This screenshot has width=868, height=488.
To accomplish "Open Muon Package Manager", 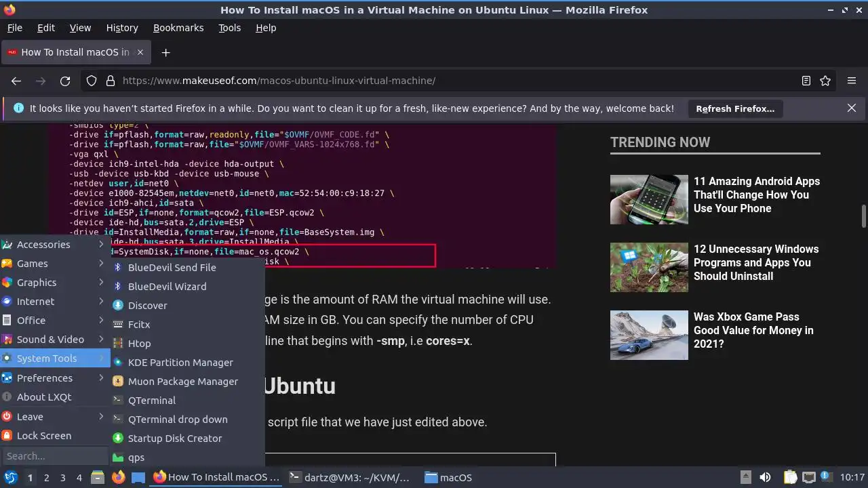I will [188, 382].
